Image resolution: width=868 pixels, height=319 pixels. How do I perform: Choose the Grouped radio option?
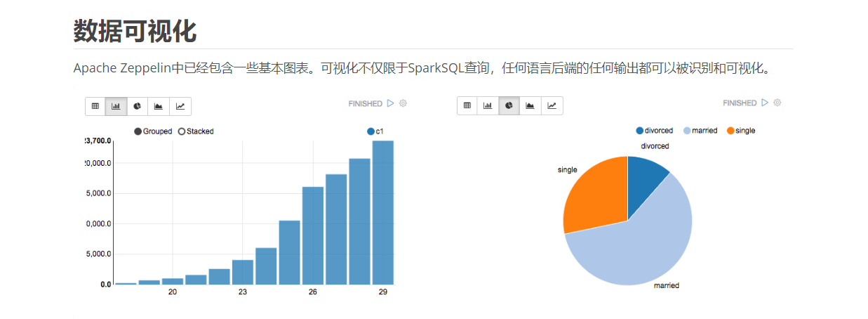(x=153, y=131)
